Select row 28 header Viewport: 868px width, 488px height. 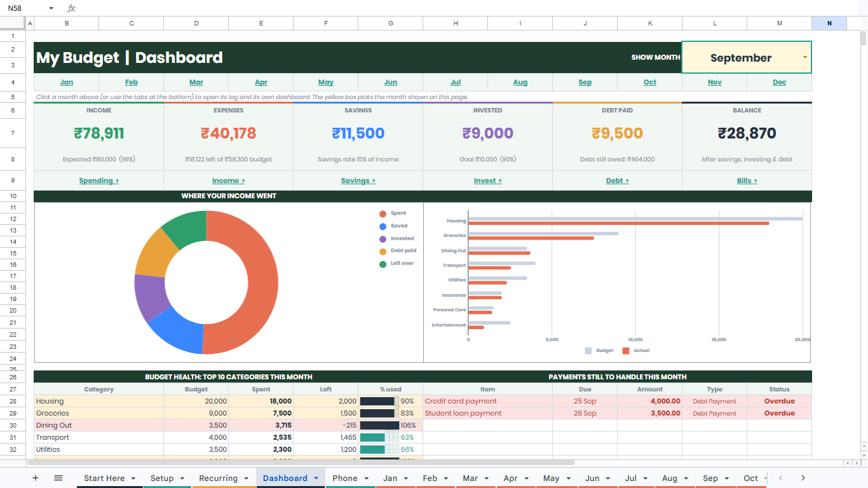click(x=13, y=401)
